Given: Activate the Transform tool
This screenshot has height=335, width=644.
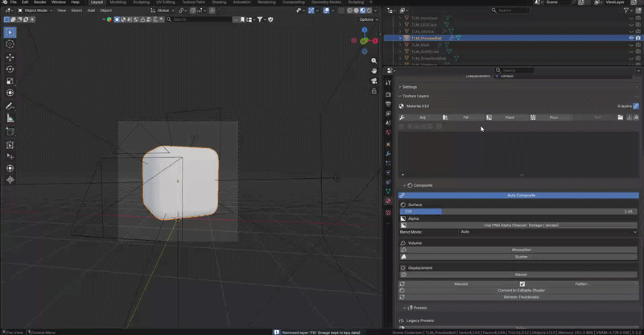Looking at the screenshot, I should pyautogui.click(x=10, y=93).
